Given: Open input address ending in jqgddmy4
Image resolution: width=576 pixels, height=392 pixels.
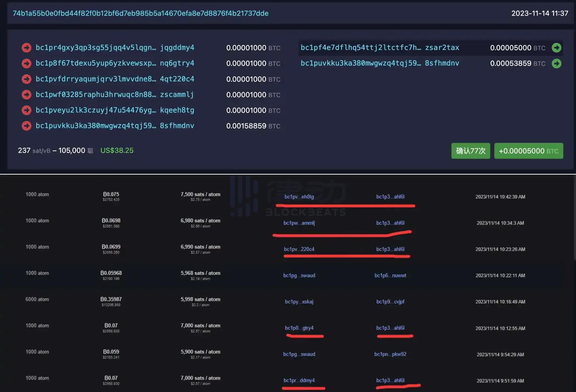Looking at the screenshot, I should click(115, 48).
